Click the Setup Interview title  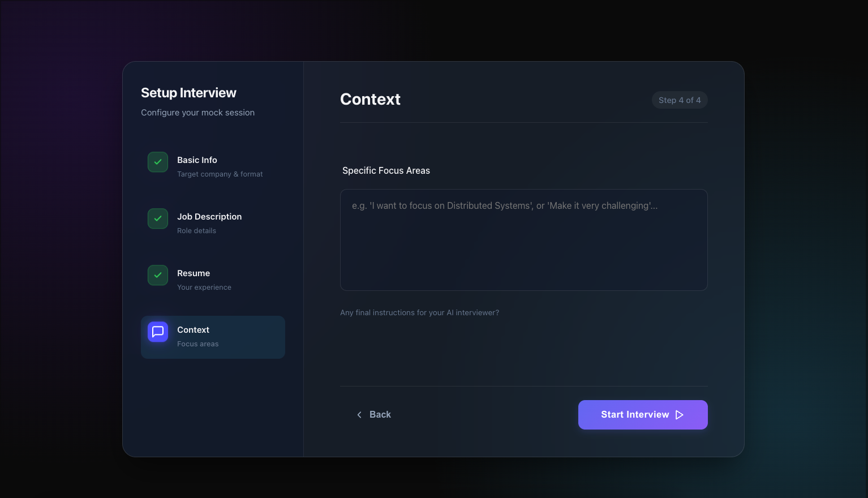click(188, 92)
